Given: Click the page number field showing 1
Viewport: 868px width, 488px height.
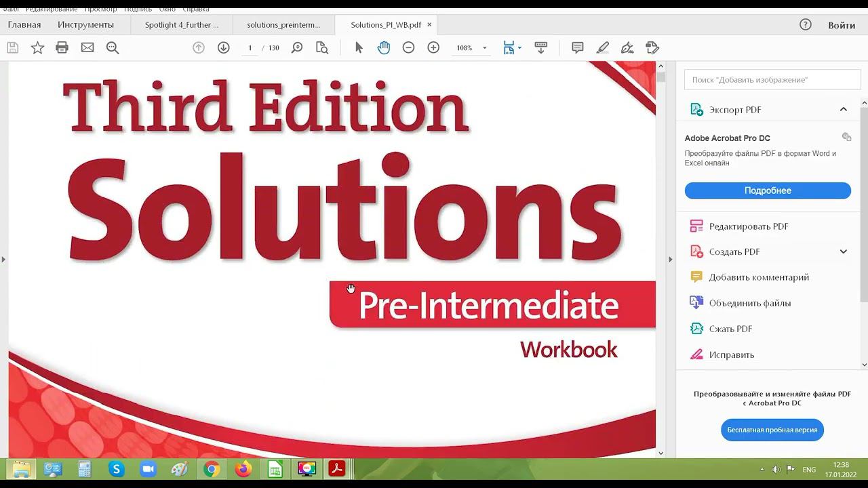Looking at the screenshot, I should (250, 48).
